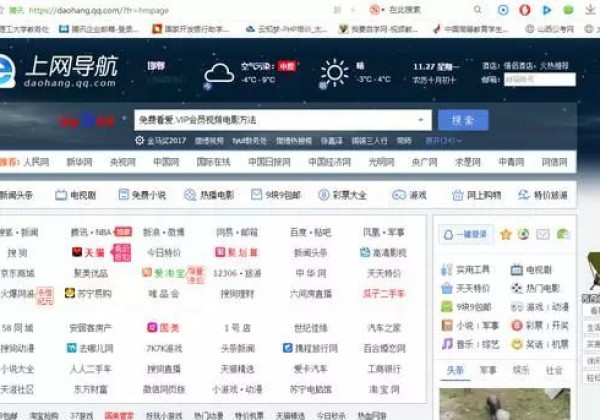Click the red Opera-style icon in browser toolbar

[x=525, y=10]
